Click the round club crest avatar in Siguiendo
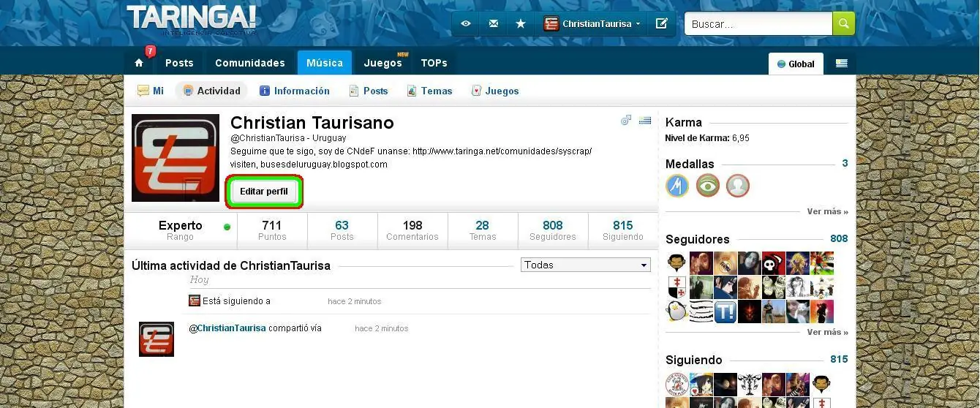This screenshot has height=408, width=980. point(677,385)
